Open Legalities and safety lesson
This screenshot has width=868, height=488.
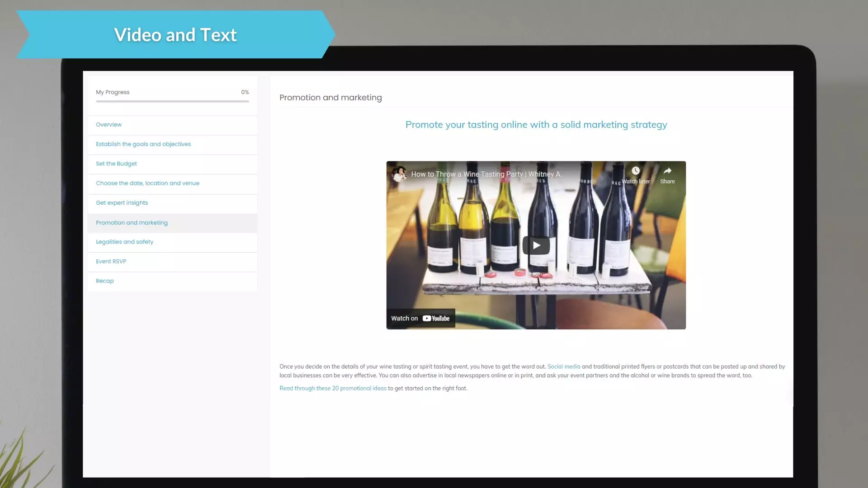172,242
